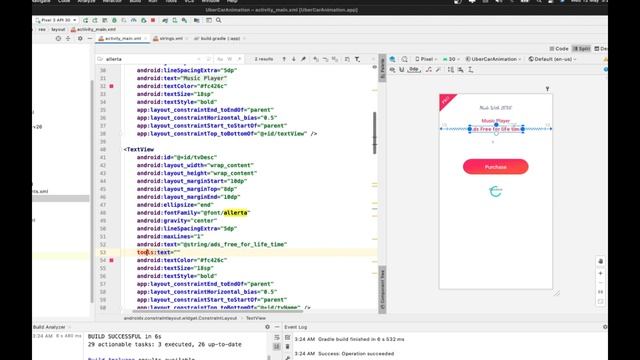Screen dimensions: 640x360
Task: Click the find bar filter funnel icon
Action: 358,59
